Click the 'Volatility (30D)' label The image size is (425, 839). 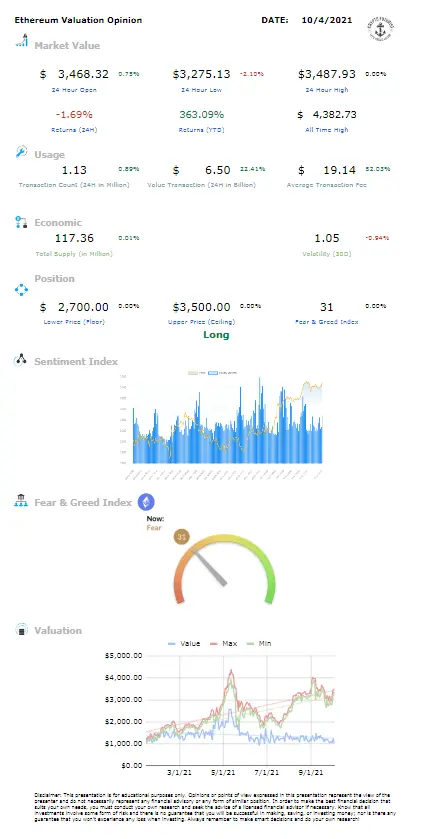[327, 254]
